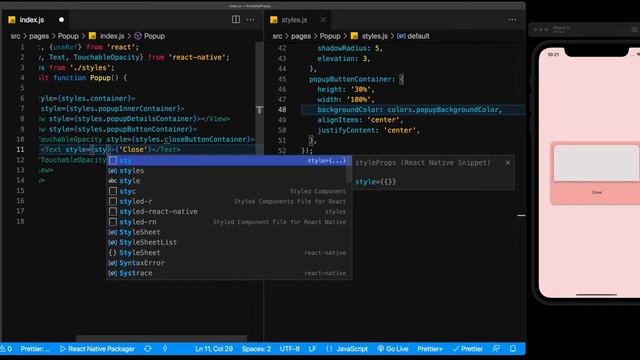Choose 'styled-react-native' snippet suggestion
Image resolution: width=640 pixels, height=360 pixels.
click(x=227, y=211)
